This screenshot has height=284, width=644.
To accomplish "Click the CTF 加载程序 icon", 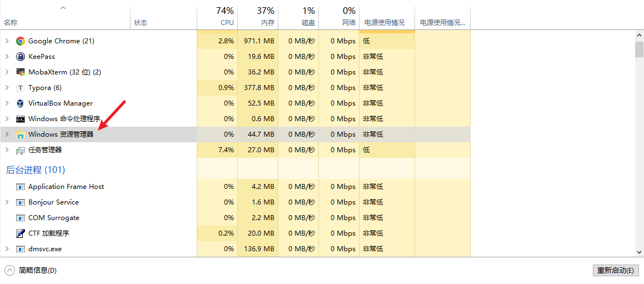I will 21,233.
